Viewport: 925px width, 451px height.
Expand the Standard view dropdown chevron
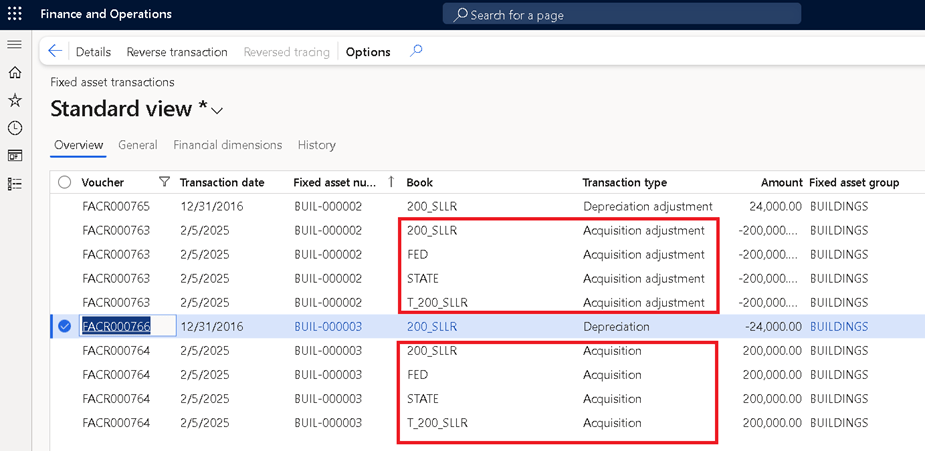pos(217,110)
